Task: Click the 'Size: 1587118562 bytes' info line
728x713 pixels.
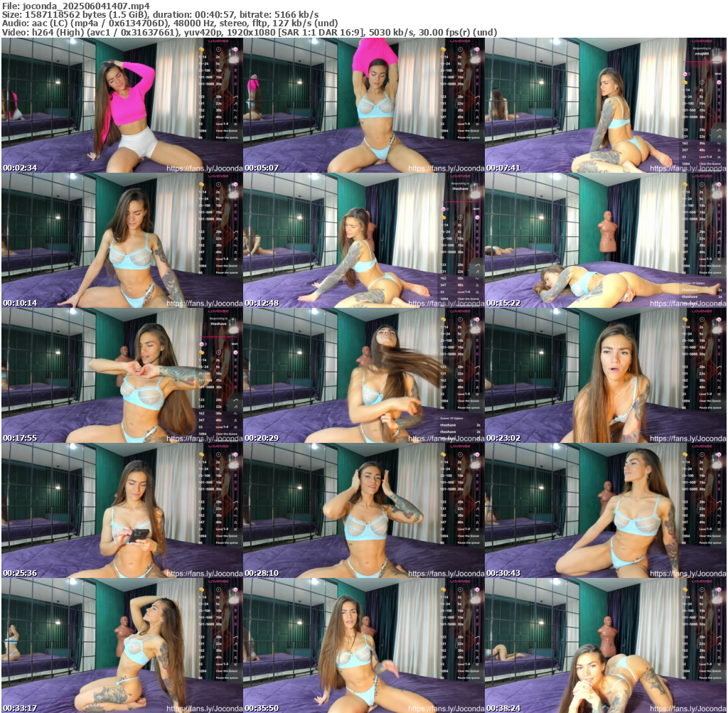Action: (160, 15)
